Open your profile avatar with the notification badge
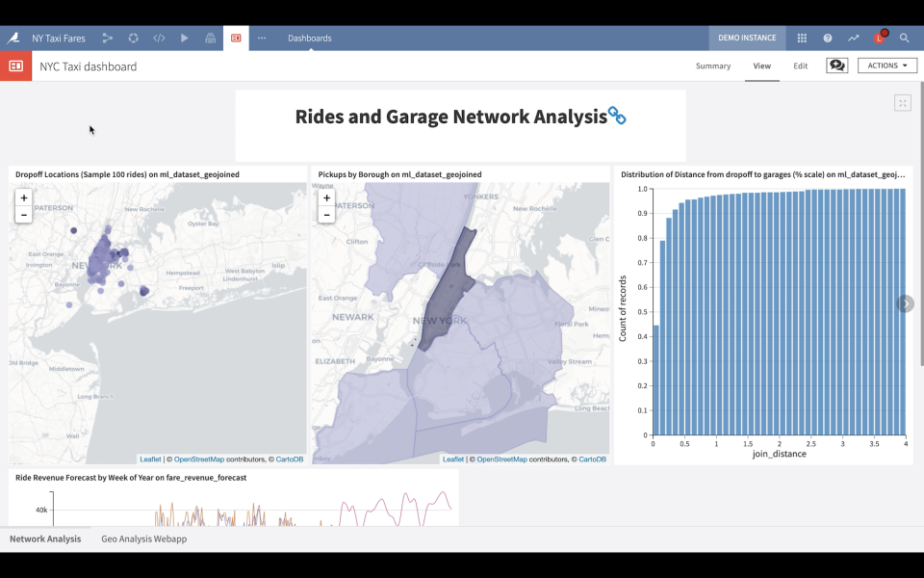Screen dimensions: 924x578 click(x=878, y=38)
